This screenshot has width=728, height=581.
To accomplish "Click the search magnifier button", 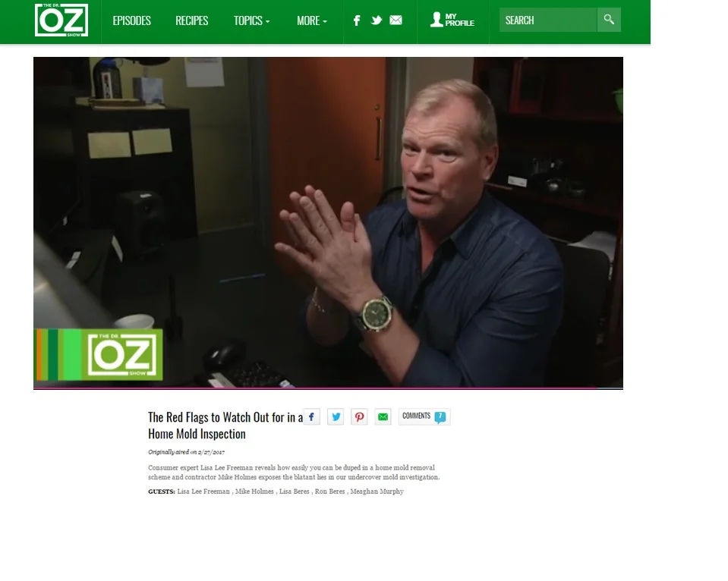I will click(609, 20).
